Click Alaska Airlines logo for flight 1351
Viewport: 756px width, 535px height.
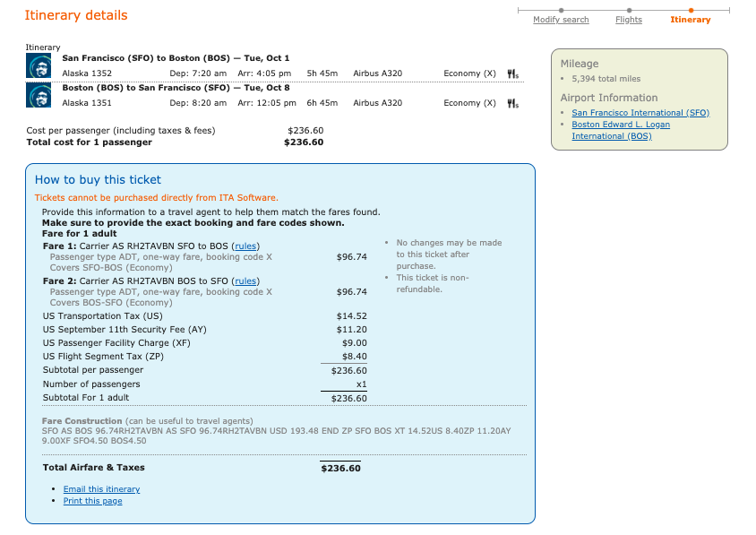(39, 96)
